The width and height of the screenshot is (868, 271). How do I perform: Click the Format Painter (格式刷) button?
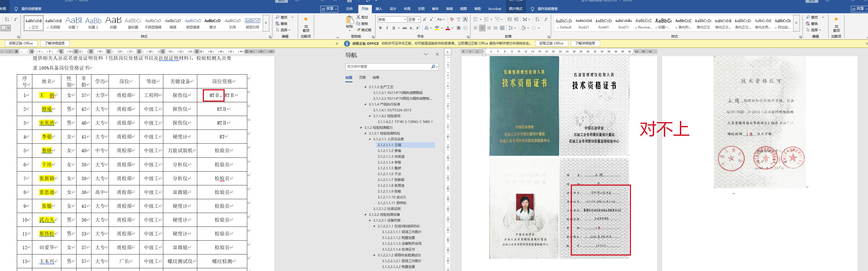click(364, 30)
